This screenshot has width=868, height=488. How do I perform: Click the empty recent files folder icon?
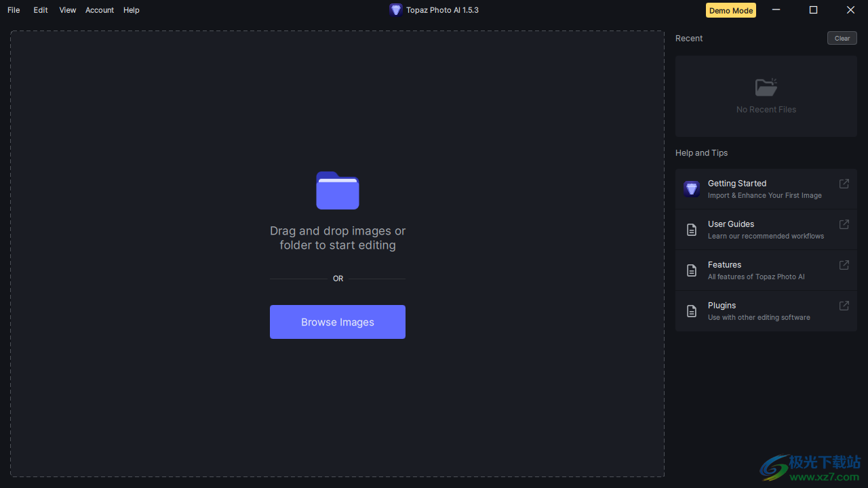point(766,87)
